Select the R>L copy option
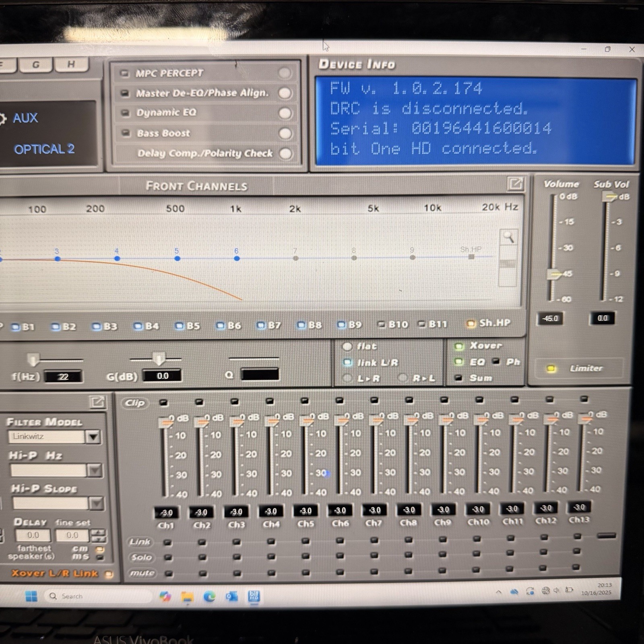644x644 pixels. pos(402,378)
